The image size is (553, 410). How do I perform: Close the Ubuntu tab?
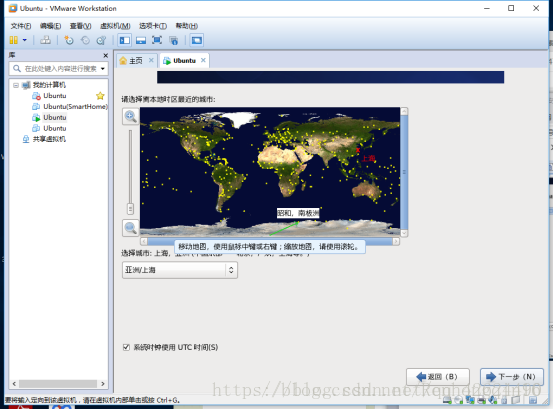point(203,60)
